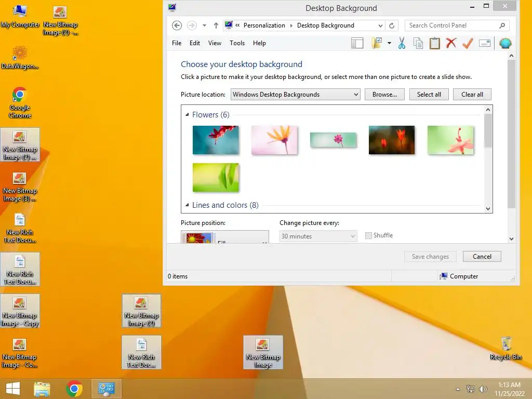The height and width of the screenshot is (399, 532).
Task: Open the recent locations dropdown arrow
Action: pyautogui.click(x=204, y=25)
